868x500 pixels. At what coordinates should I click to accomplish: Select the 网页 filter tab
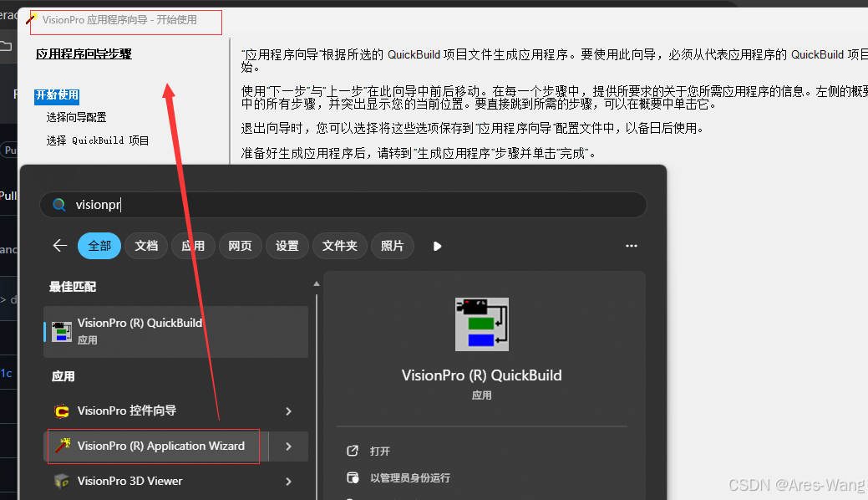coord(241,246)
